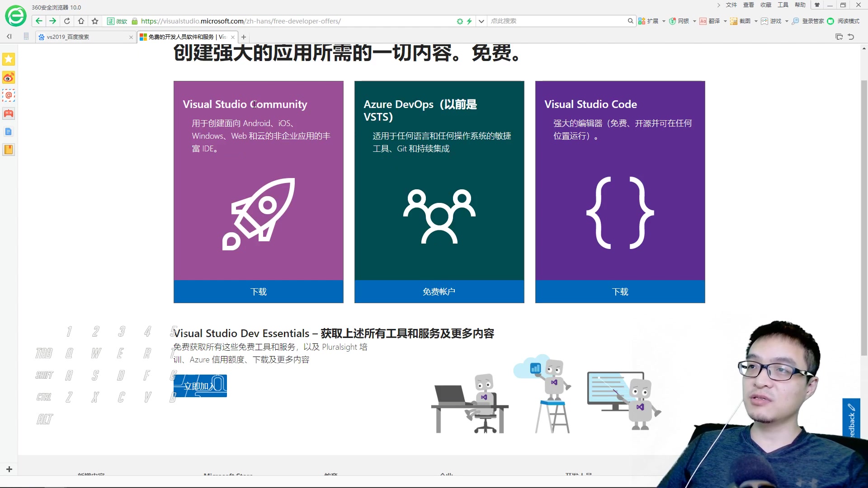Expand the 网银 dropdown arrow
868x488 pixels.
point(694,21)
